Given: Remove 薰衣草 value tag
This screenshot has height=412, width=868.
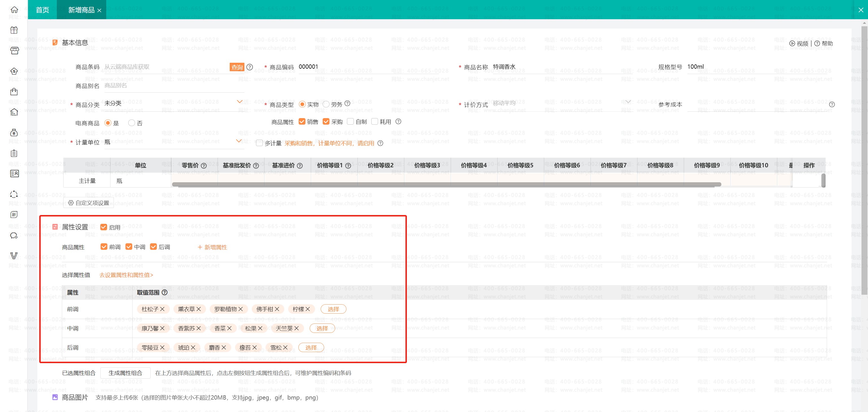Looking at the screenshot, I should click(x=199, y=309).
